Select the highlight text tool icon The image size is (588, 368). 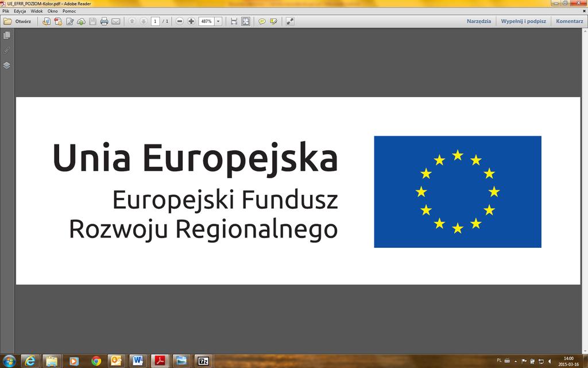click(274, 21)
